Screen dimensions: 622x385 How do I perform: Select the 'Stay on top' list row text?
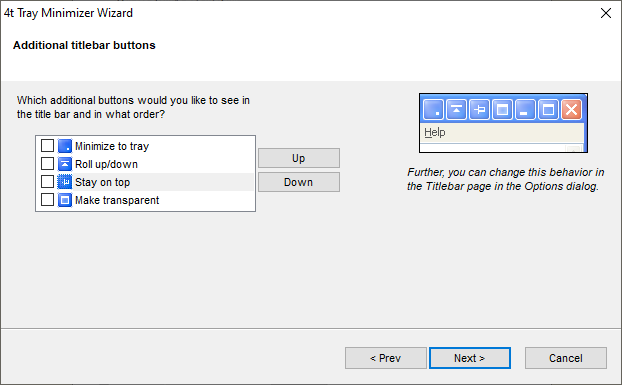click(102, 182)
